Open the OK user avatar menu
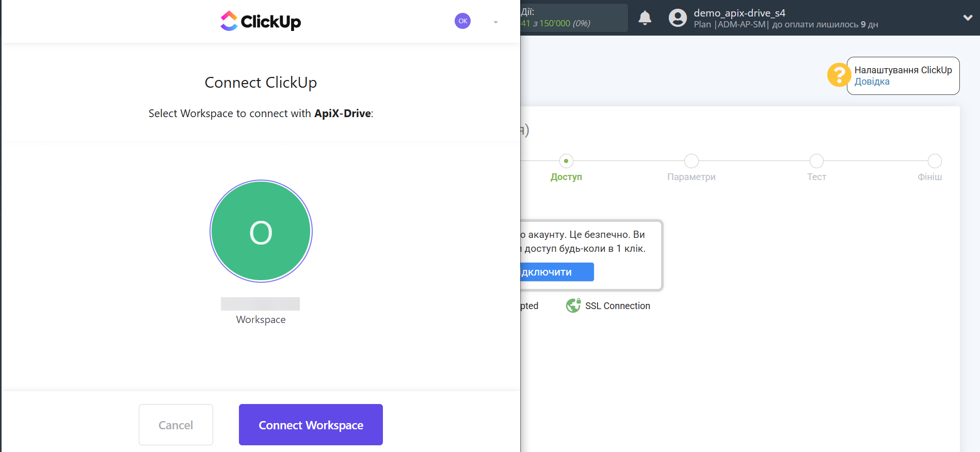The height and width of the screenshot is (452, 980). 462,21
